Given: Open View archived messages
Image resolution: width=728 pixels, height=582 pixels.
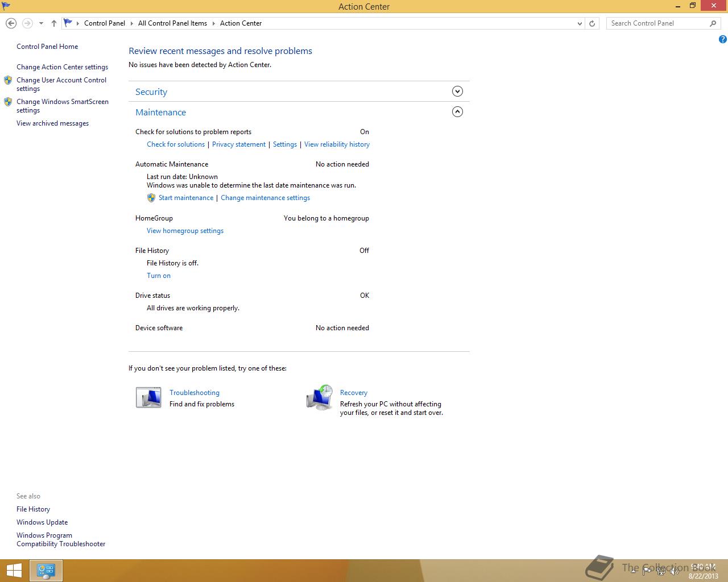Looking at the screenshot, I should 52,123.
